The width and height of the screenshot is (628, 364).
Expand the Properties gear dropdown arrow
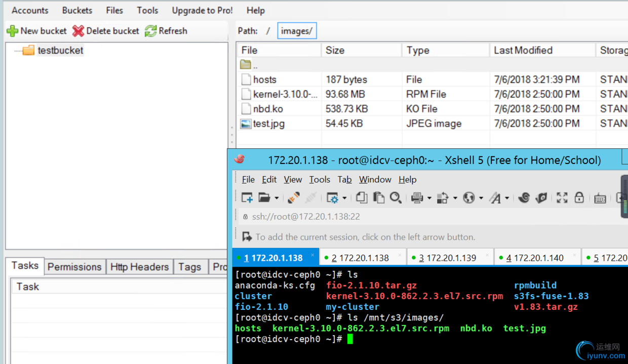344,198
